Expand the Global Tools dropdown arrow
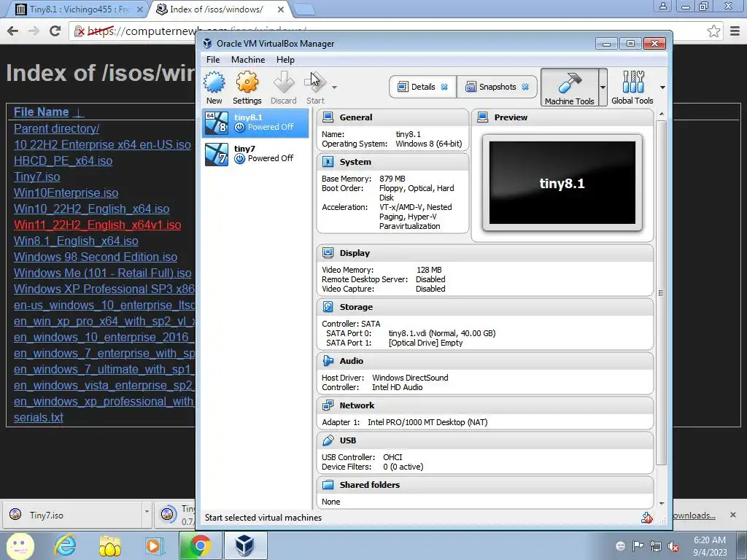The width and height of the screenshot is (747, 560). (x=662, y=87)
